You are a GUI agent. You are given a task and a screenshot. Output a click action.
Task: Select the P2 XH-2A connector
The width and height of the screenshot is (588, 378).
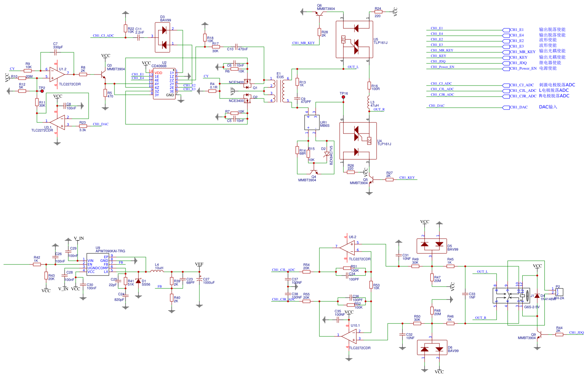(559, 292)
